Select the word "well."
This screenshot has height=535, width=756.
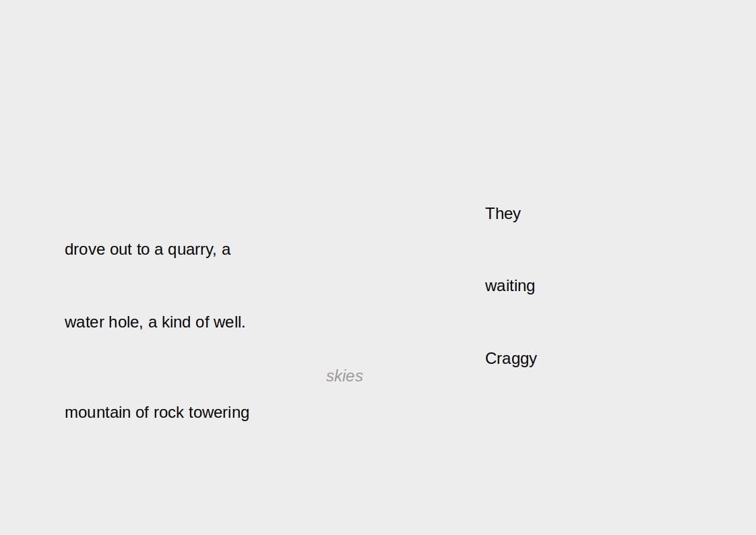click(x=230, y=323)
